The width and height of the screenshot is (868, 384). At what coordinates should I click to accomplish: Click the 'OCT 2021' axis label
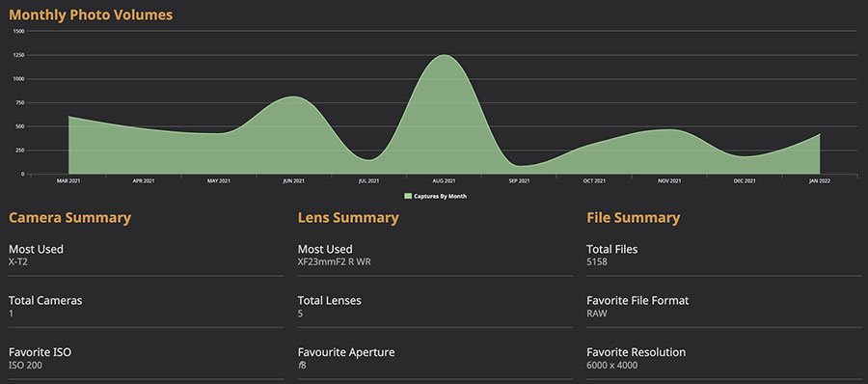(x=594, y=181)
